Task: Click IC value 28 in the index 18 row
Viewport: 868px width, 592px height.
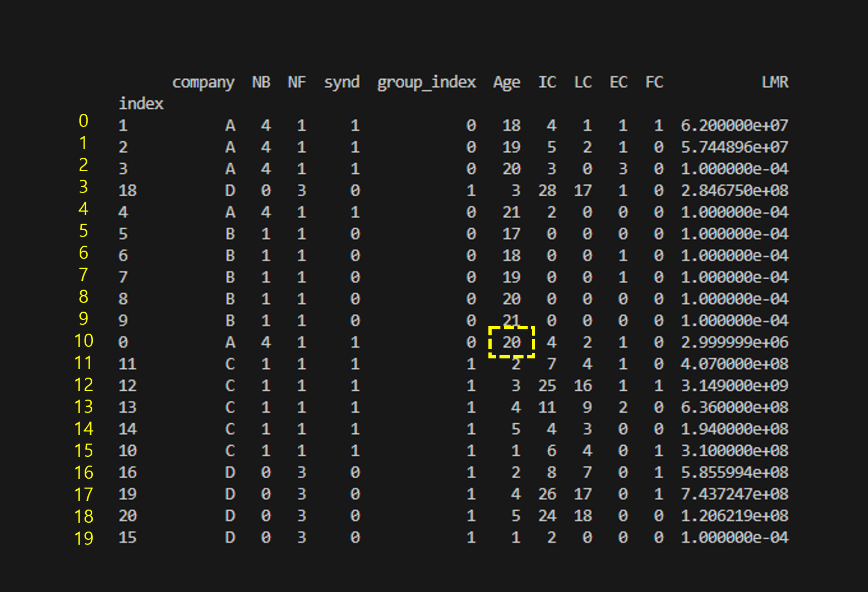Action: 547,190
